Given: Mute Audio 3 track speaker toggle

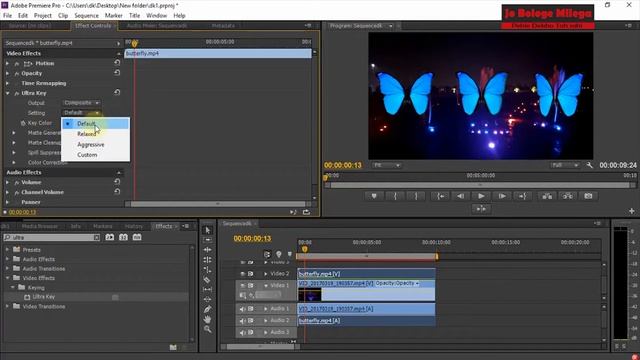Looking at the screenshot, I should coord(242,333).
